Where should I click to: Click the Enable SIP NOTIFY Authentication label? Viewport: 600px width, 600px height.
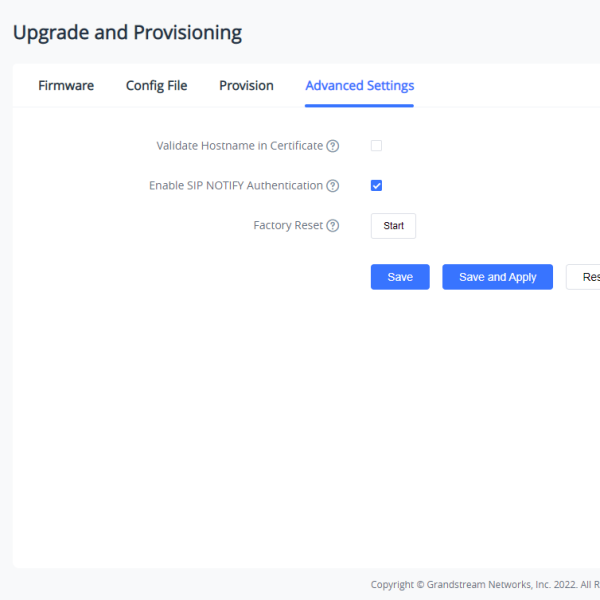235,186
